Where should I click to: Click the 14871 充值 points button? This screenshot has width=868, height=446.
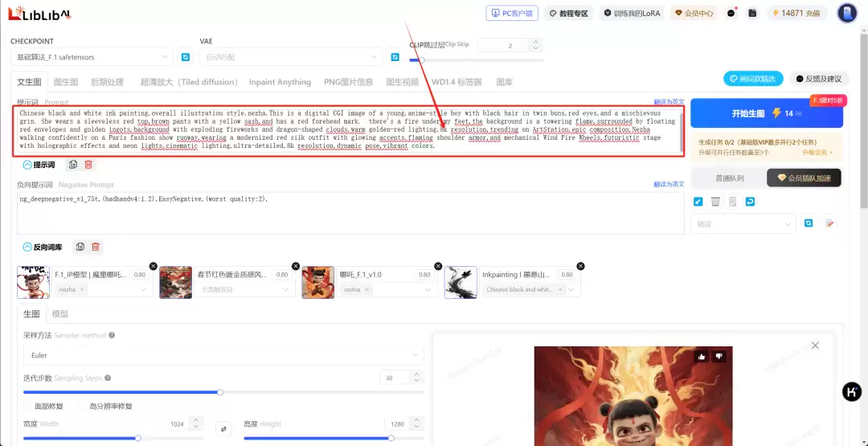[x=796, y=14]
